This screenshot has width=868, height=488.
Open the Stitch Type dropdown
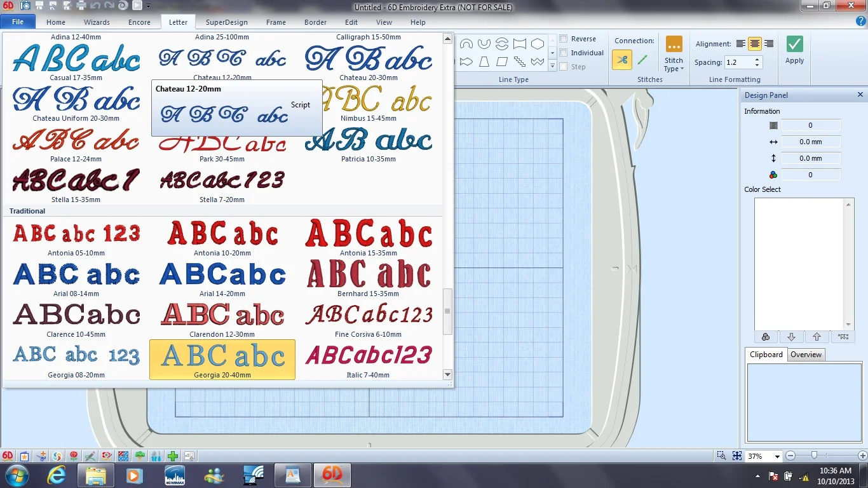pos(674,54)
